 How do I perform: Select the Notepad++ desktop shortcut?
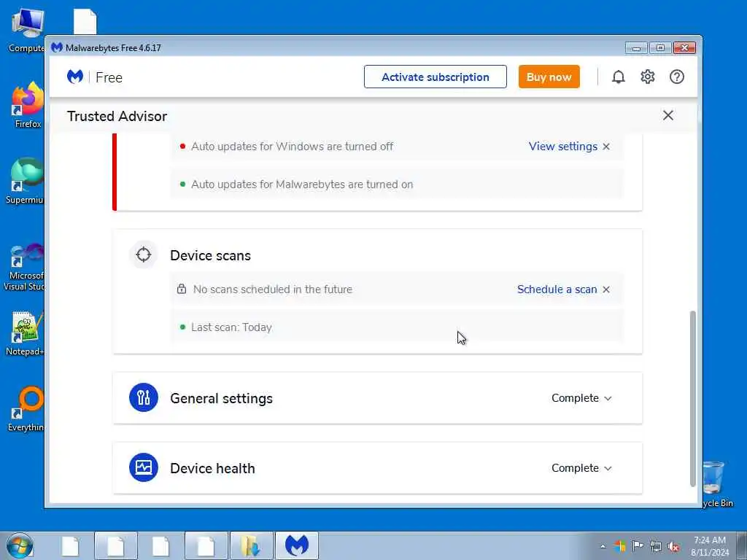tap(25, 333)
